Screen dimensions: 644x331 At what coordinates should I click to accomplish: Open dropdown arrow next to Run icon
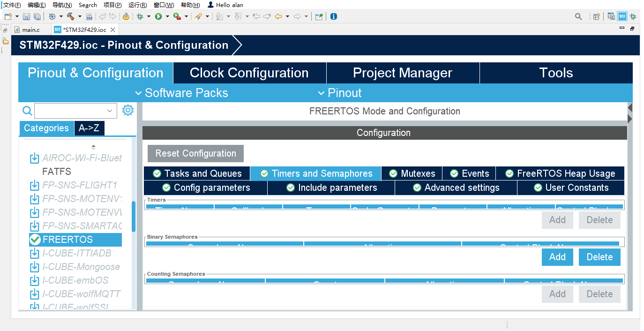167,16
